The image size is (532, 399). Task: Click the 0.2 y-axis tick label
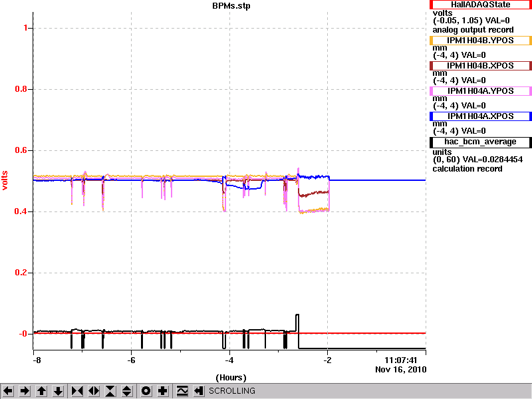pyautogui.click(x=21, y=273)
